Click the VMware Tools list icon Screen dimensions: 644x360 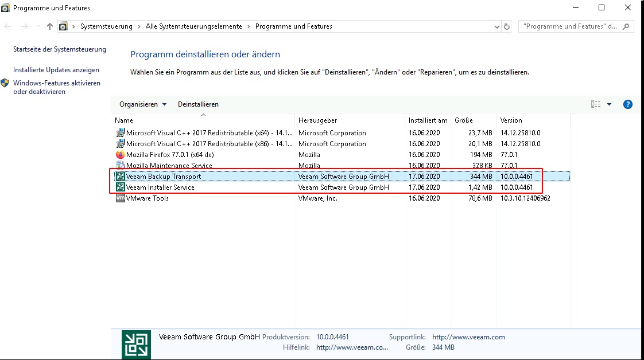[120, 198]
